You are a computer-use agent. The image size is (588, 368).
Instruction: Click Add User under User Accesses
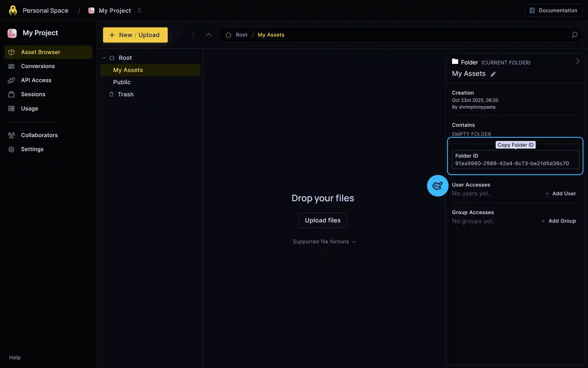click(560, 194)
